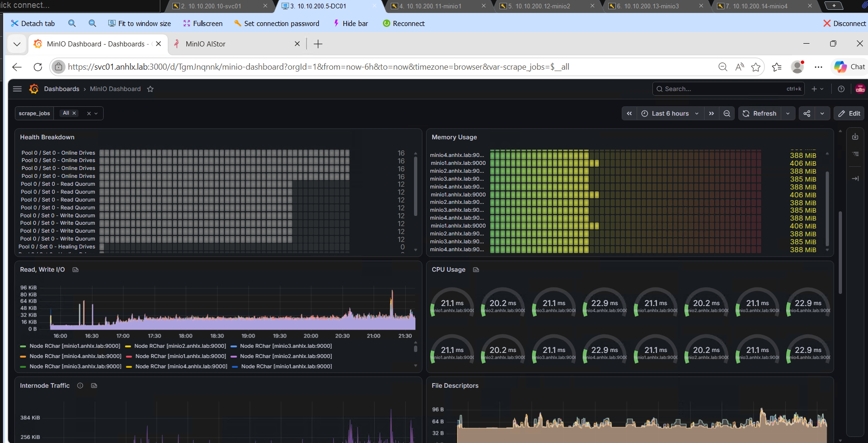Switch to the MinIO AIStor browser tab
The height and width of the screenshot is (443, 868).
pos(236,44)
